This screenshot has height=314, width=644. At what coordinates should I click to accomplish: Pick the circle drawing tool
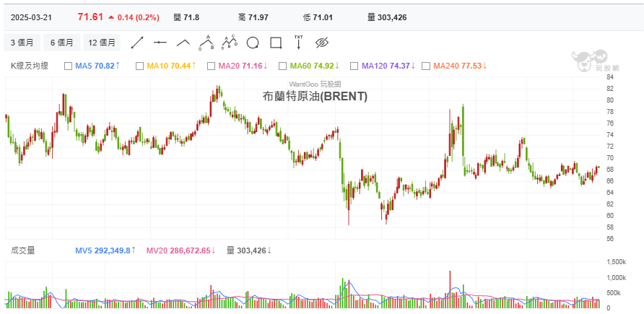pos(253,42)
